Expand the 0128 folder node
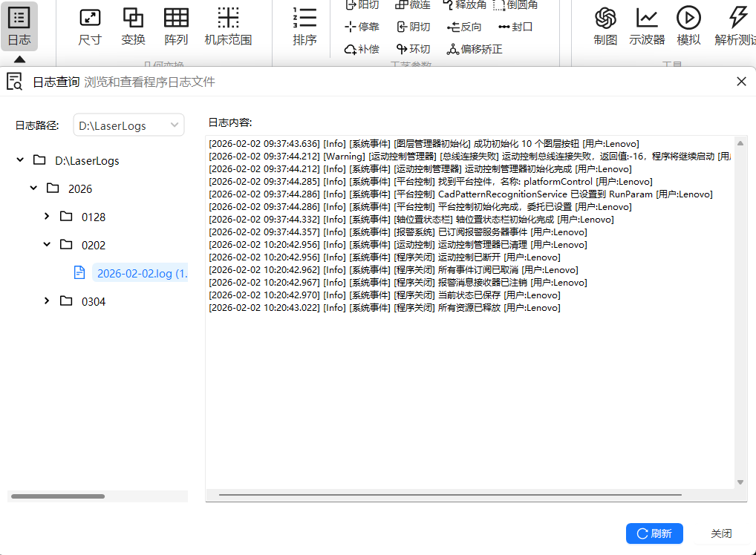 tap(47, 217)
